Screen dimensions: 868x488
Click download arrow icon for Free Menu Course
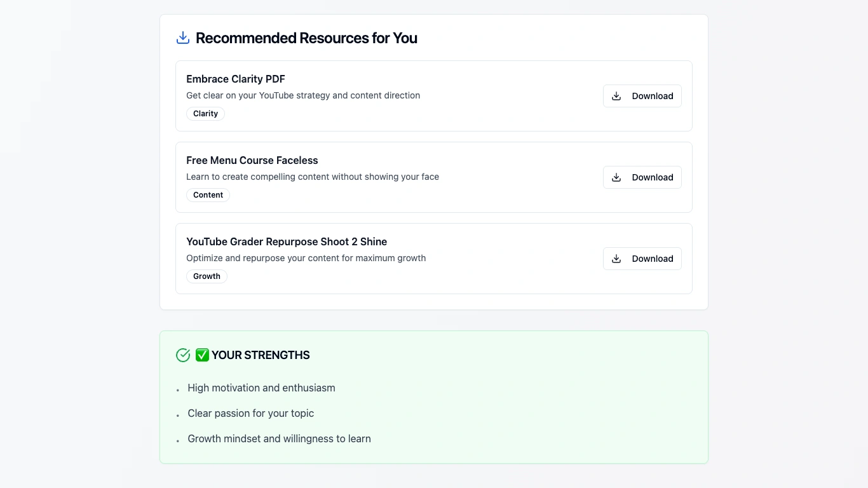616,177
